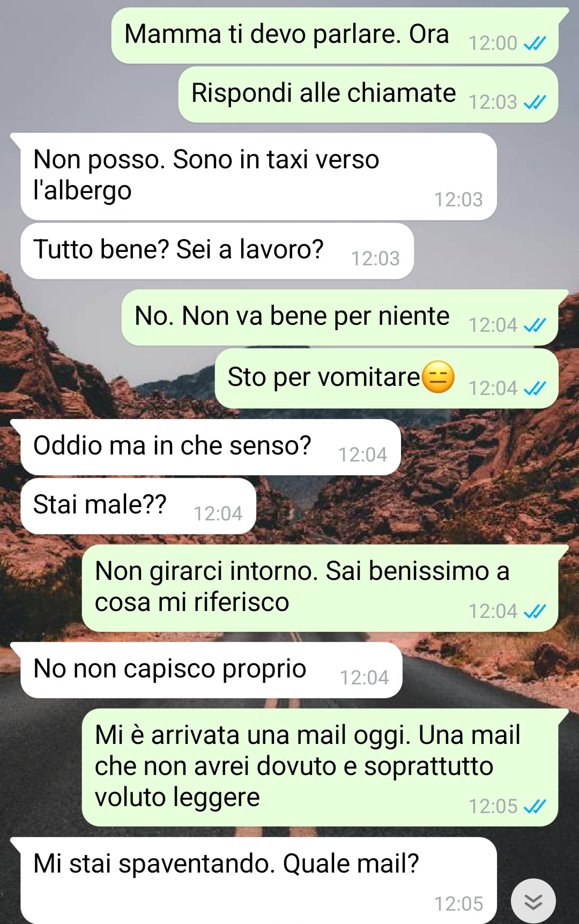Tap read ticks on 'Non girarci intorno' message
The height and width of the screenshot is (924, 579).
click(535, 611)
